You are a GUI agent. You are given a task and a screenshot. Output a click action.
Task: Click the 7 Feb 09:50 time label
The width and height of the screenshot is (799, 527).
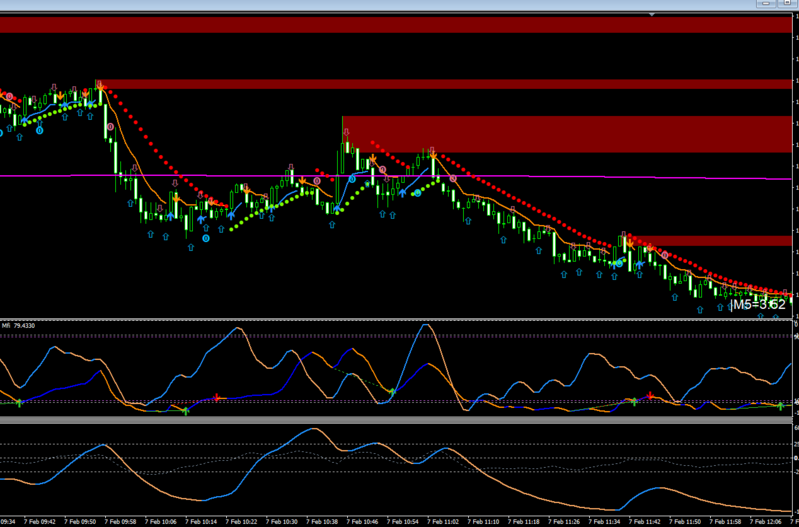point(81,522)
